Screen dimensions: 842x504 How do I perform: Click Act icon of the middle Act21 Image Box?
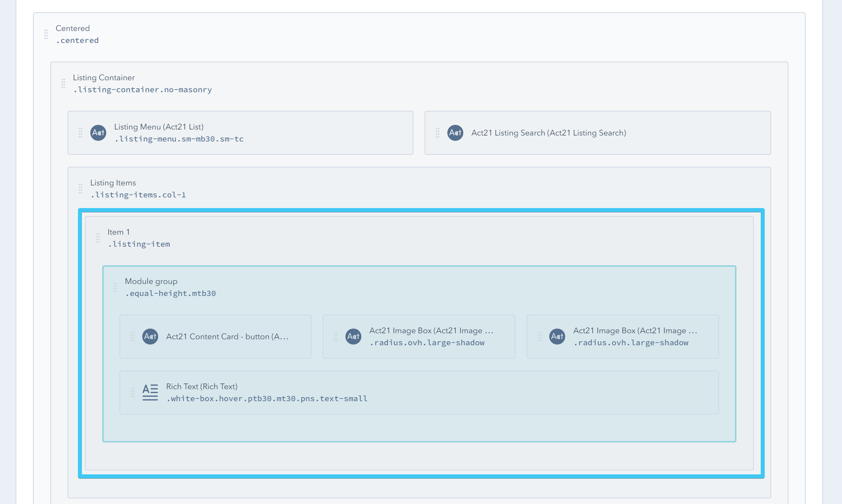pos(353,337)
